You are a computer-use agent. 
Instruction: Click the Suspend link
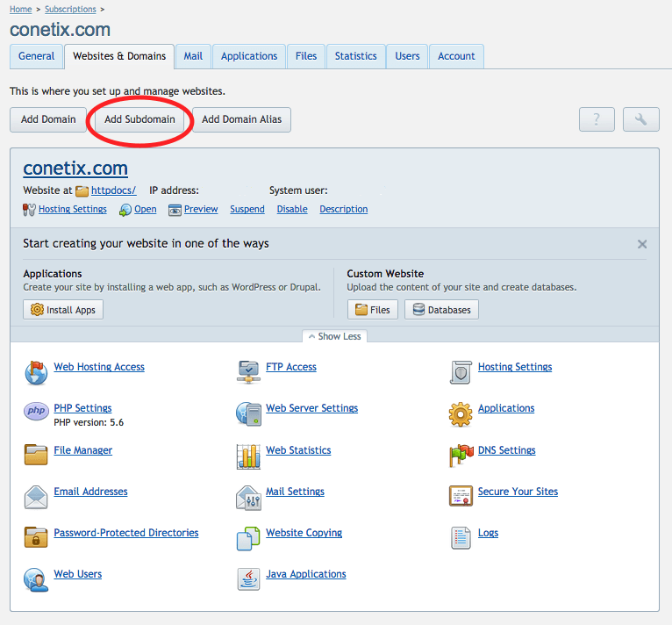[x=247, y=209]
